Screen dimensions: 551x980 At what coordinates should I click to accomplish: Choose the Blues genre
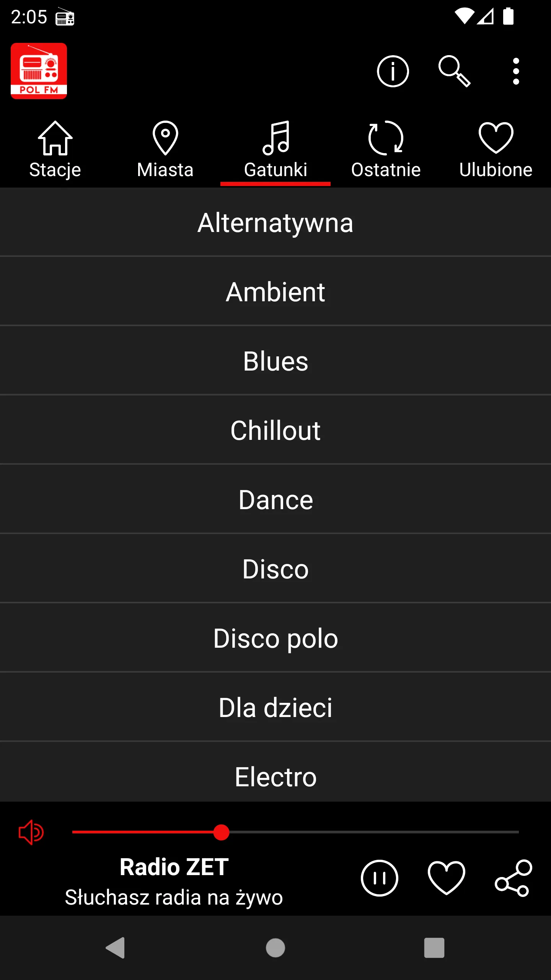tap(275, 361)
